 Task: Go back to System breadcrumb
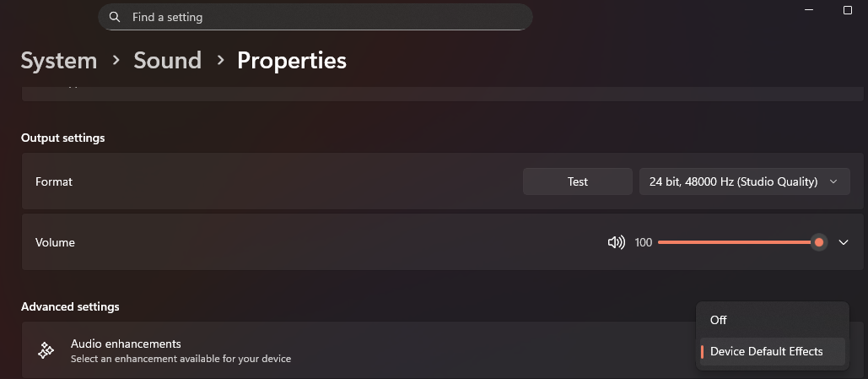coord(59,61)
